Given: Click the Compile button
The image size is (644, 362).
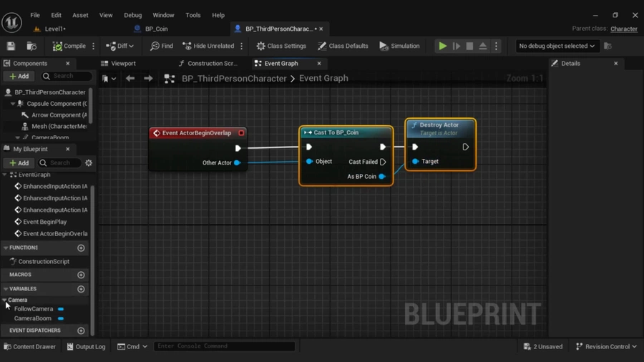Looking at the screenshot, I should click(69, 46).
